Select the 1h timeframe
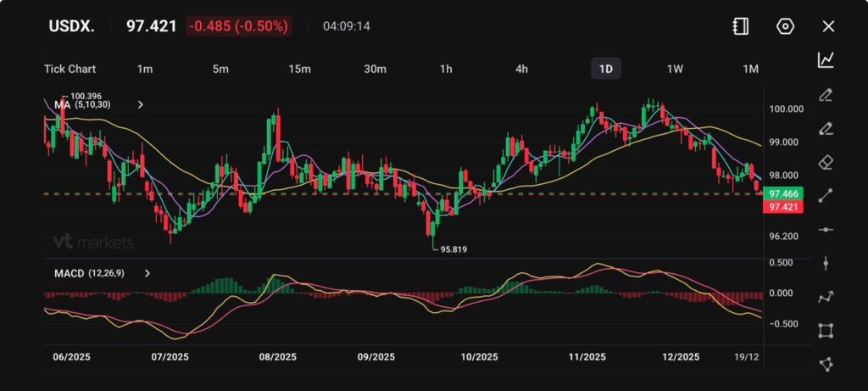 [x=446, y=69]
